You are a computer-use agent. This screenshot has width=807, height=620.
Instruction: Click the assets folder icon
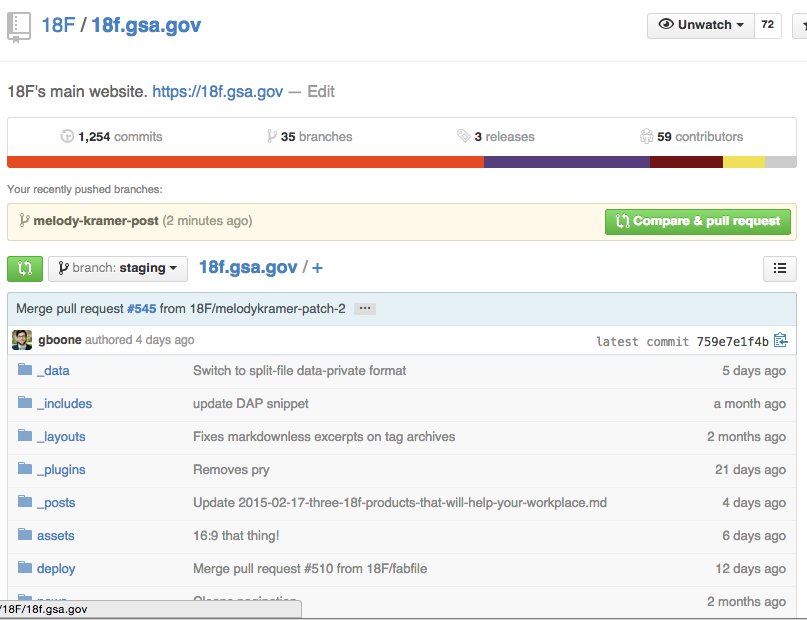[x=25, y=534]
